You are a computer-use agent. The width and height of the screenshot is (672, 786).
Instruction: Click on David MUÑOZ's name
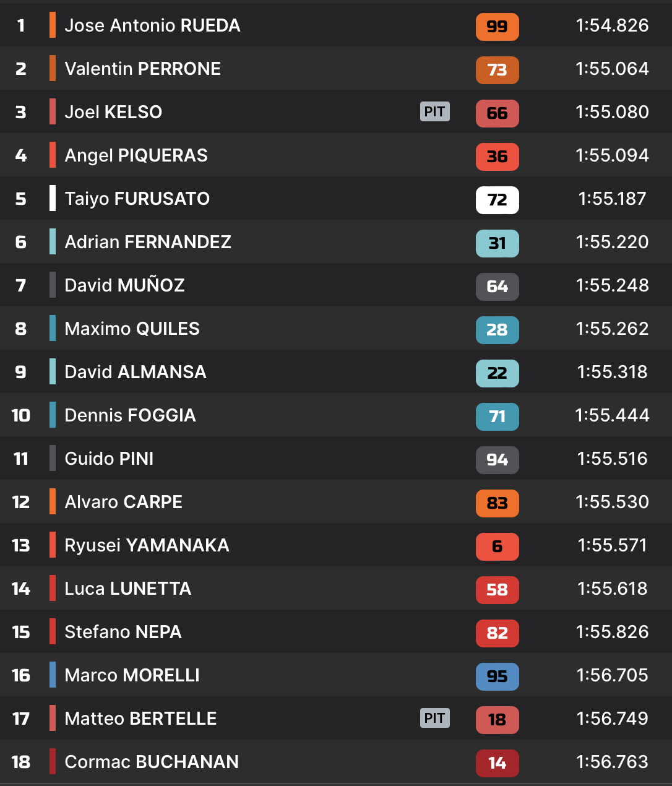(124, 285)
